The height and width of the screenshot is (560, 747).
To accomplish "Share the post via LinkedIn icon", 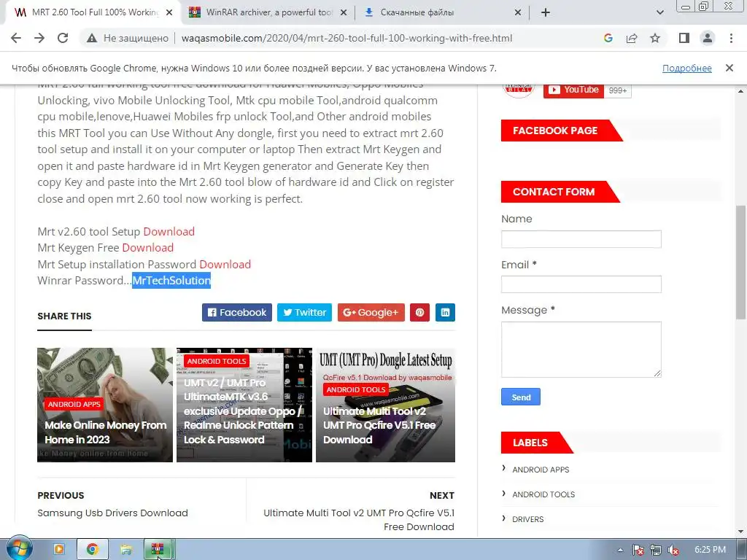I will coord(446,312).
